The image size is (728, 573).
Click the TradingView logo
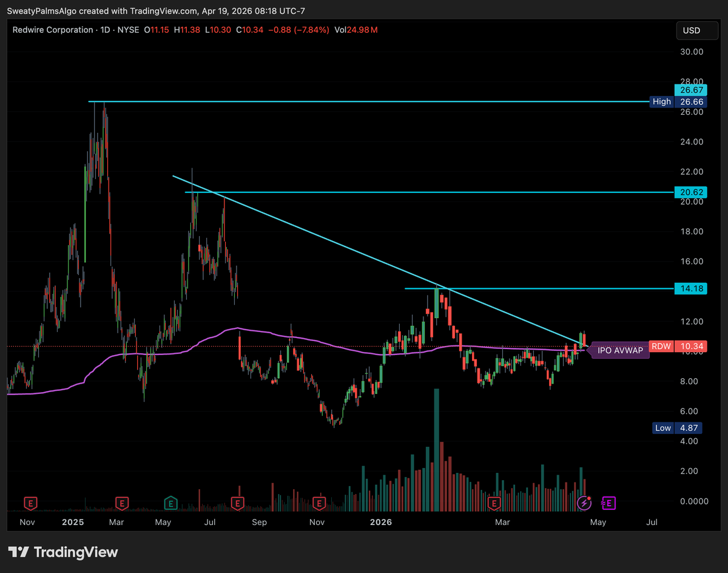(x=64, y=552)
